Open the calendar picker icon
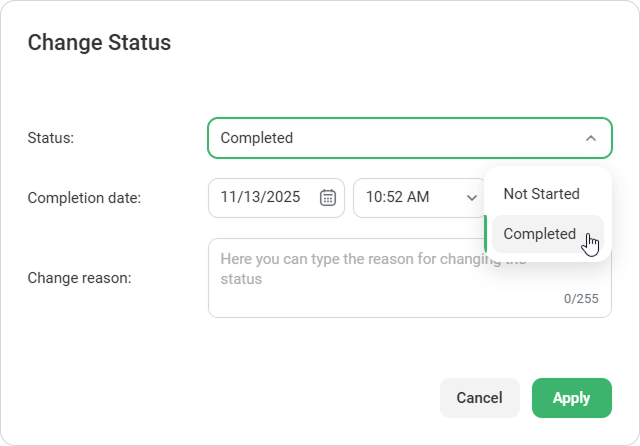 tap(327, 197)
